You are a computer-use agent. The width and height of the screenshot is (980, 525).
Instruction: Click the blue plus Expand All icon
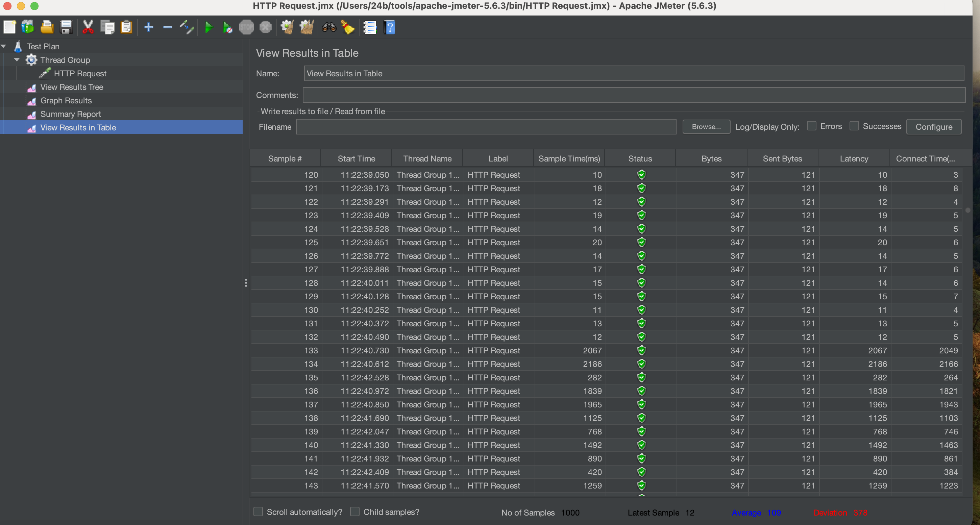pyautogui.click(x=148, y=27)
